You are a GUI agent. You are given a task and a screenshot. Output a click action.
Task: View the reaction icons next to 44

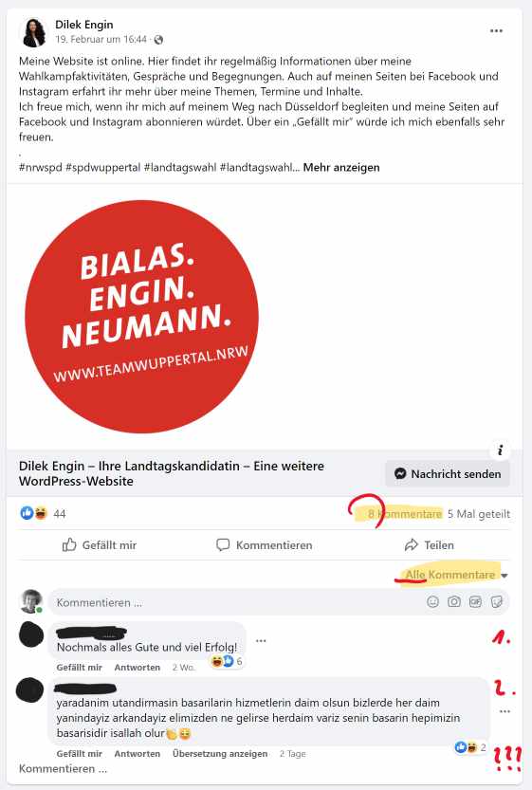(x=34, y=513)
